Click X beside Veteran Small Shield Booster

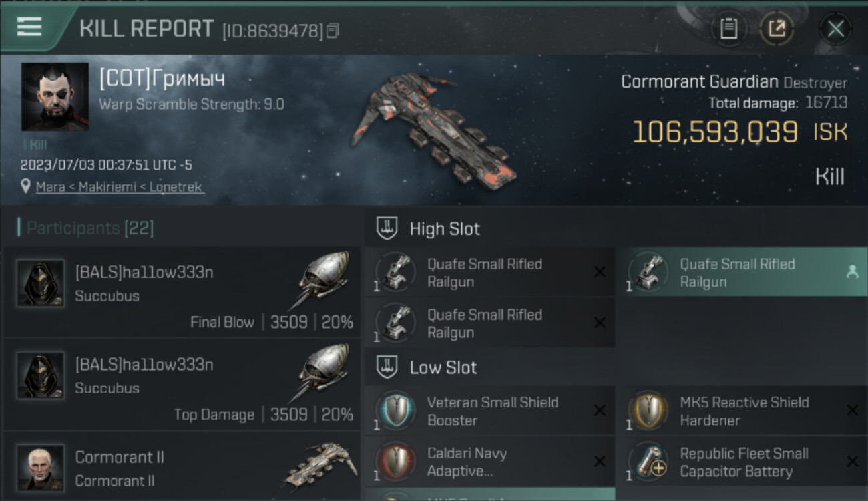point(600,411)
